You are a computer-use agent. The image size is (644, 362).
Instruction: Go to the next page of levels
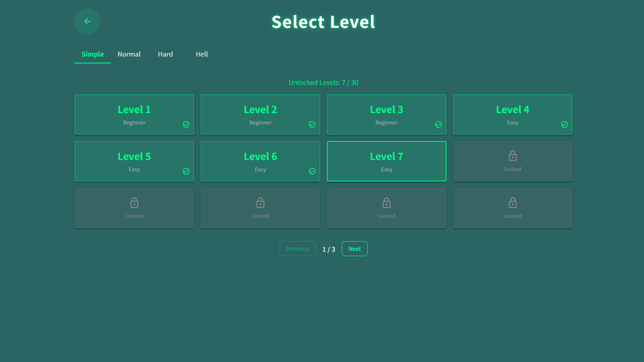(x=355, y=249)
